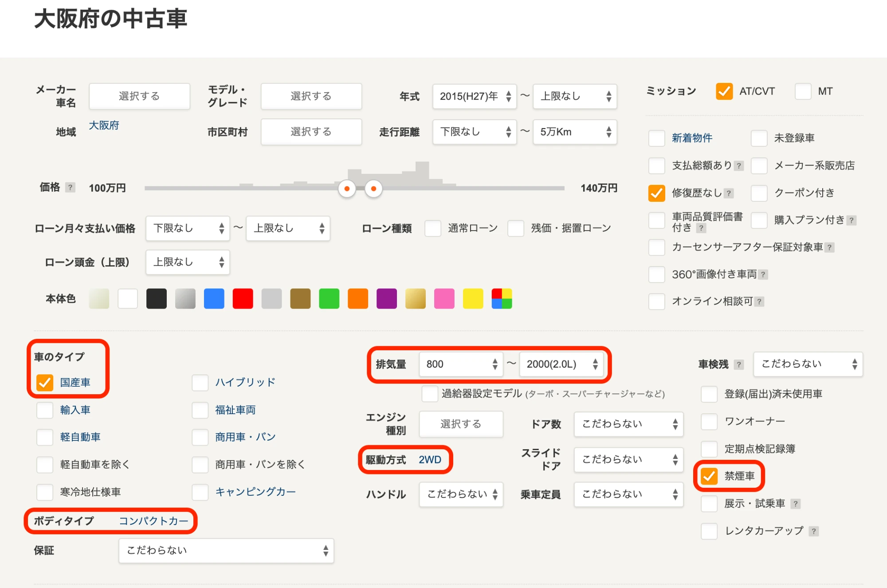The height and width of the screenshot is (588, 887).
Task: Click the エンジン種別 選択する button
Action: click(461, 424)
